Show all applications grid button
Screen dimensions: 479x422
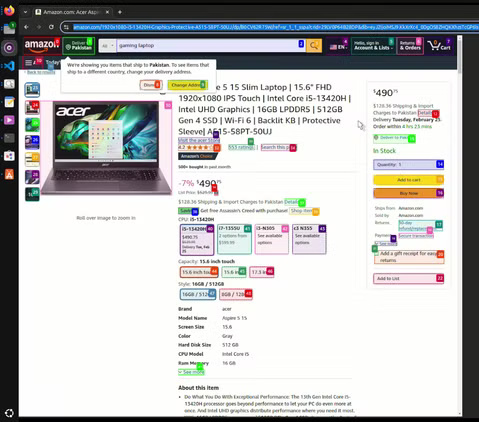pos(9,413)
